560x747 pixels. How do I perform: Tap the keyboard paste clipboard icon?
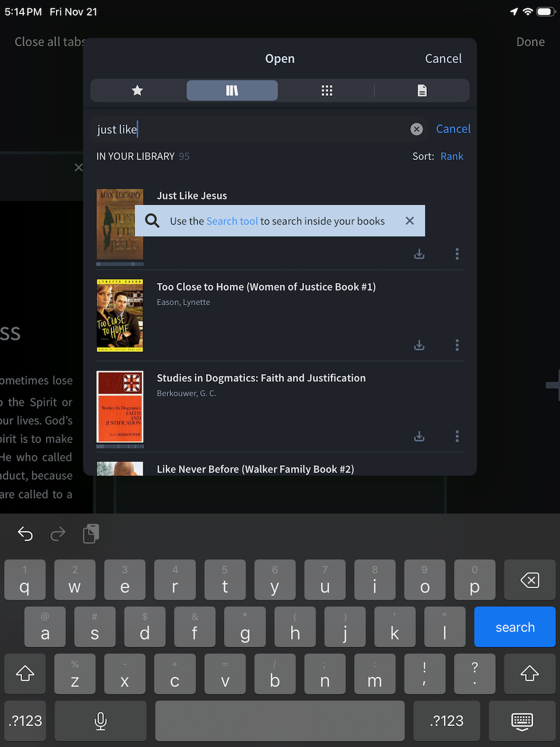coord(91,533)
